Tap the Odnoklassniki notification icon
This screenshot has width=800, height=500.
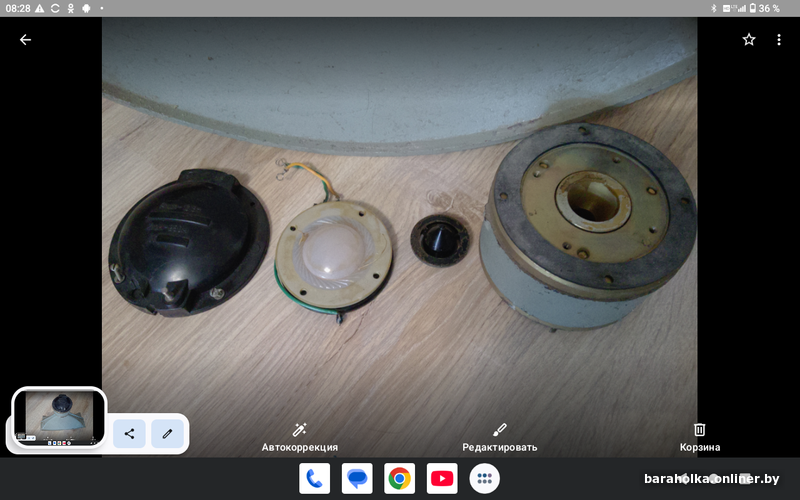tap(71, 8)
